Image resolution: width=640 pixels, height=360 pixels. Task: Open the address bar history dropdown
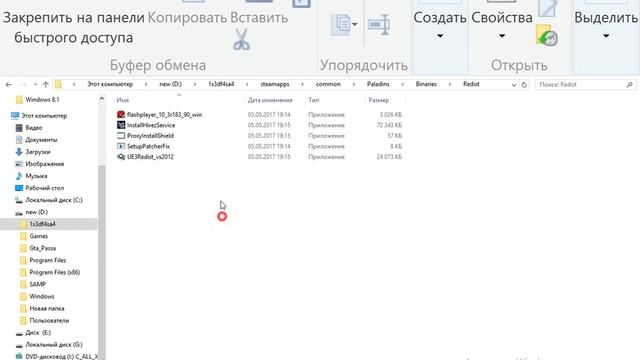click(x=514, y=85)
